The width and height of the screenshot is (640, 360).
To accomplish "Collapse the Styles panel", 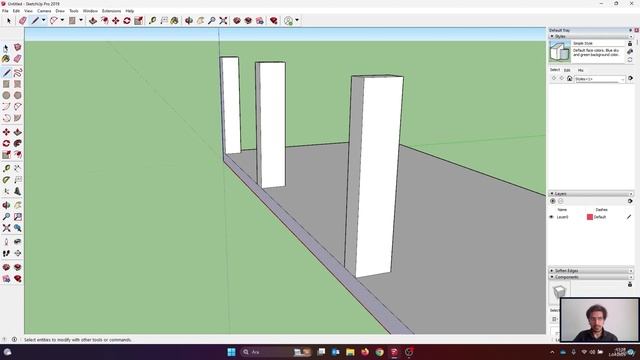I will pos(552,36).
